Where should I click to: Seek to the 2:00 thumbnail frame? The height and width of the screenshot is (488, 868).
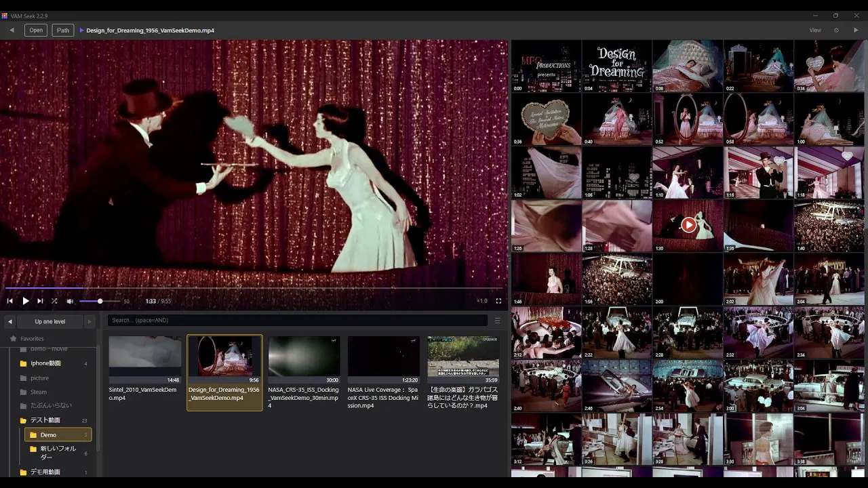688,279
